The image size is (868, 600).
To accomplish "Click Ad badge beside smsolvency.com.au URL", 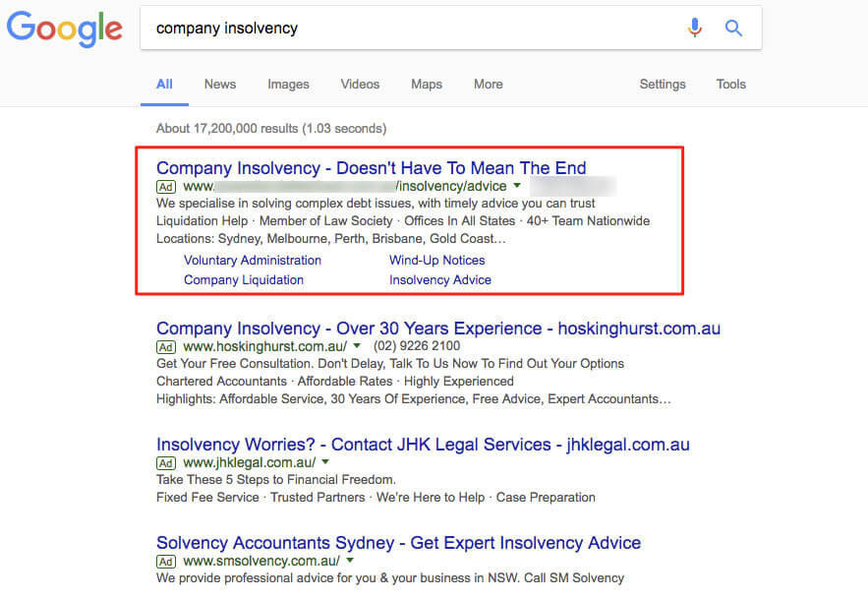I will pyautogui.click(x=166, y=562).
